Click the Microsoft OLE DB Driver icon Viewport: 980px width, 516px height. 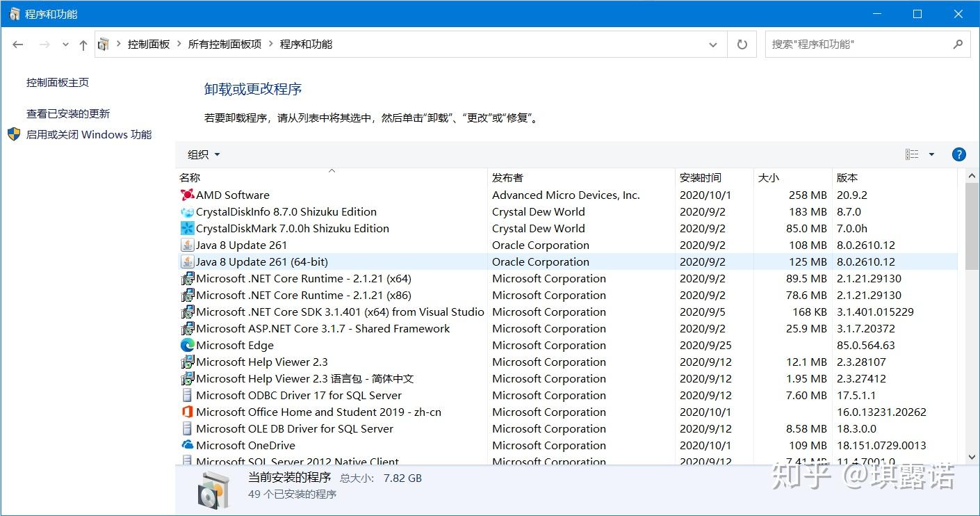pyautogui.click(x=187, y=429)
